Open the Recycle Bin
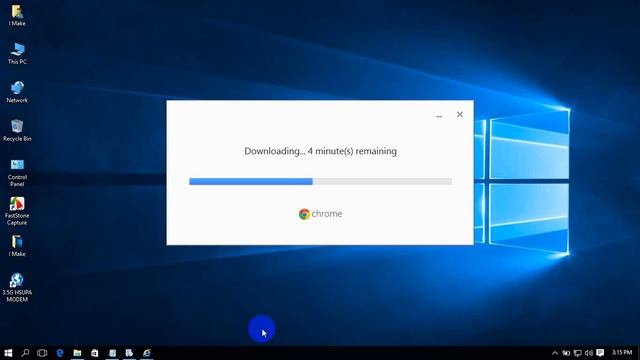Screen dimensions: 640x360 [17, 130]
